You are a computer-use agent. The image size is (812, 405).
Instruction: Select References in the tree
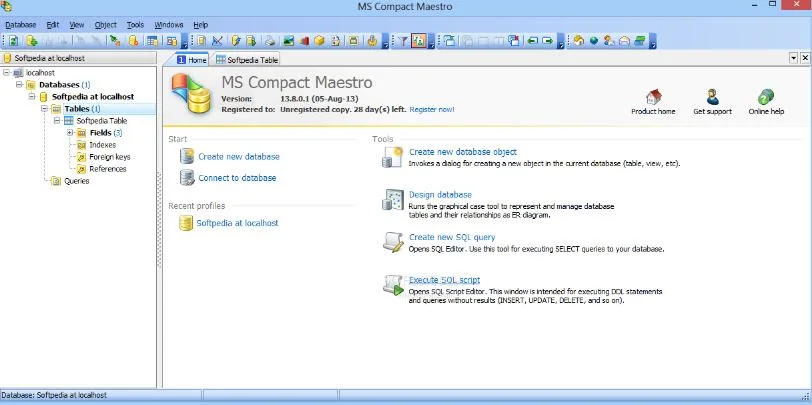point(108,169)
